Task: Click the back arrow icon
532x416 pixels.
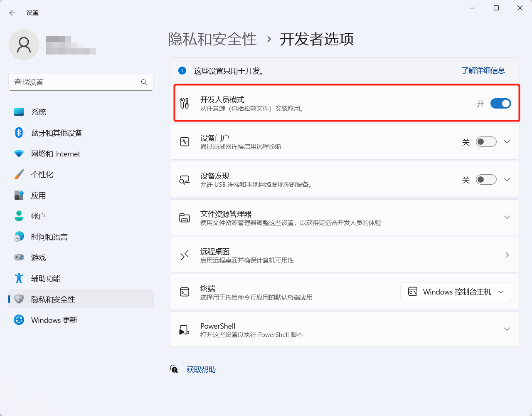Action: click(x=12, y=13)
